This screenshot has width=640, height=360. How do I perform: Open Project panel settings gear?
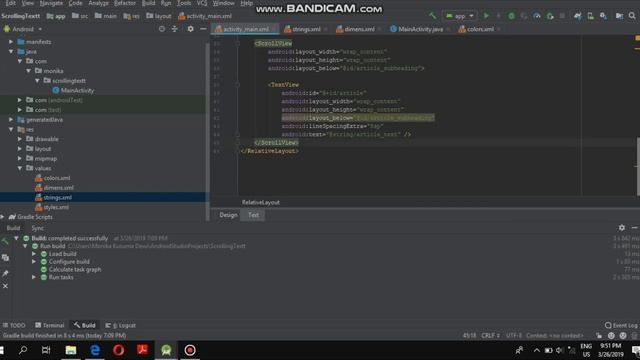pyautogui.click(x=190, y=29)
